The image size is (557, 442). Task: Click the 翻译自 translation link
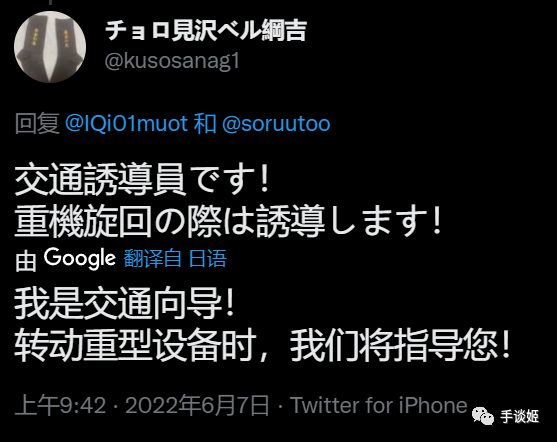[153, 259]
